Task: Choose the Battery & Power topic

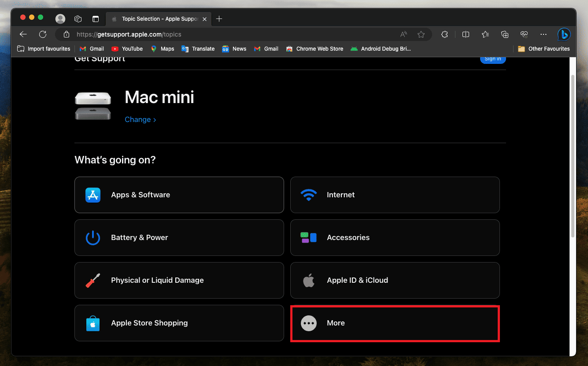Action: pyautogui.click(x=179, y=237)
